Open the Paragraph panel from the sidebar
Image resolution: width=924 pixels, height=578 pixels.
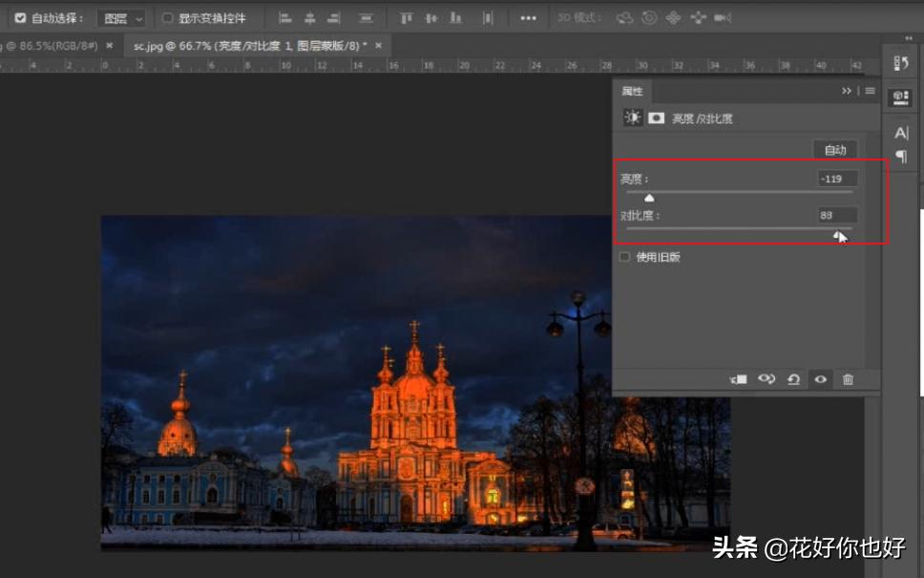pyautogui.click(x=900, y=155)
